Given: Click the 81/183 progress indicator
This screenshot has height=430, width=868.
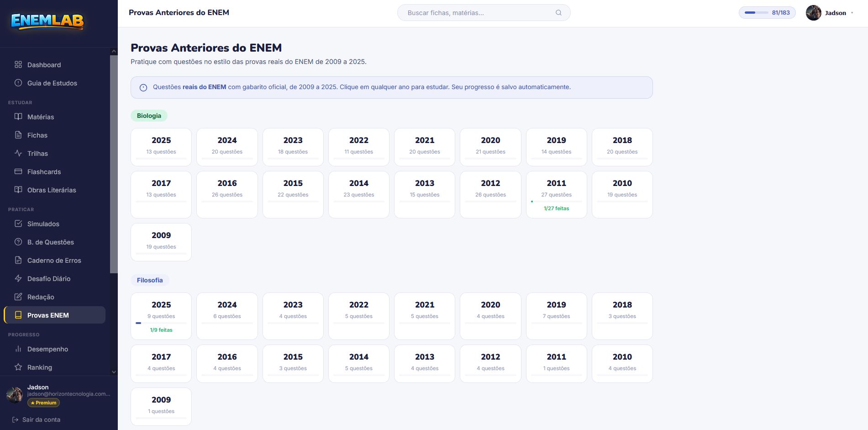Looking at the screenshot, I should click(767, 13).
